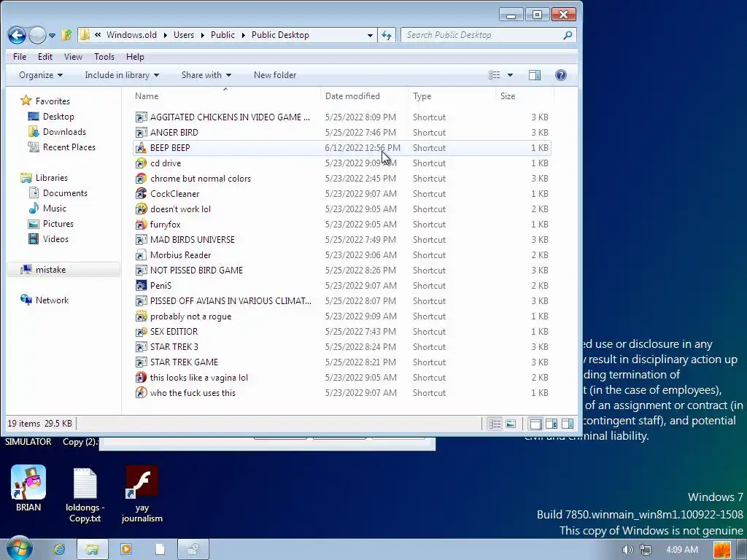The image size is (747, 560).
Task: Change view with the views icon
Action: (495, 75)
